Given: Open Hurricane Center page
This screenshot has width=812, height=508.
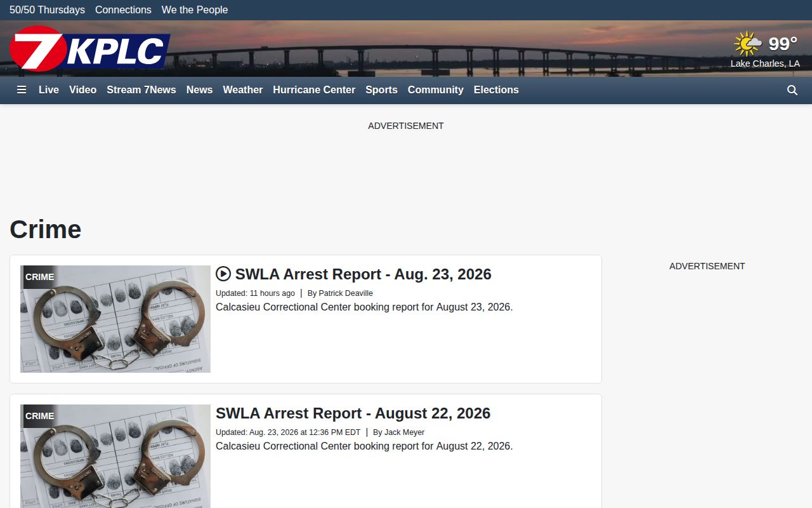Looking at the screenshot, I should [314, 90].
